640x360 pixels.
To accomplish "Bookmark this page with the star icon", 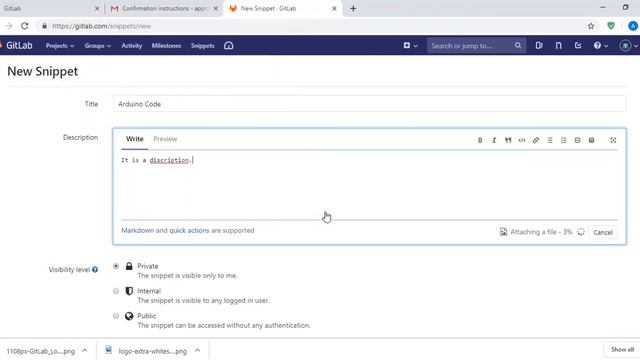I will pyautogui.click(x=591, y=26).
